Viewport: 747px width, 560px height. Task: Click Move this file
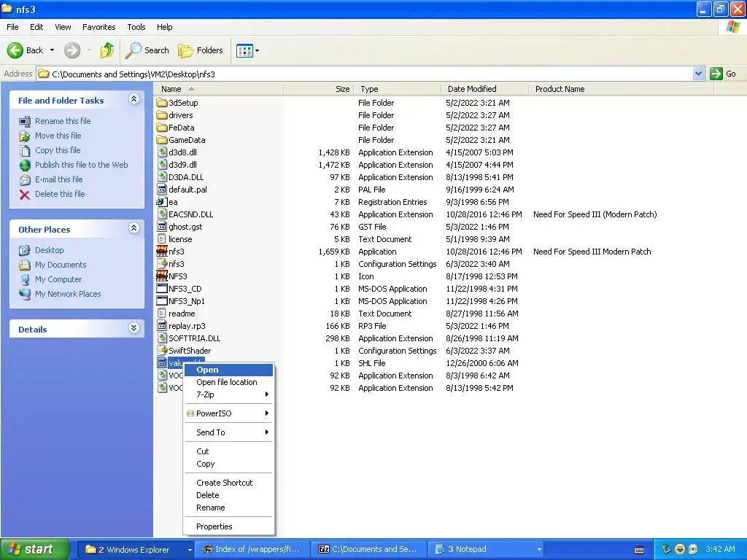(58, 136)
